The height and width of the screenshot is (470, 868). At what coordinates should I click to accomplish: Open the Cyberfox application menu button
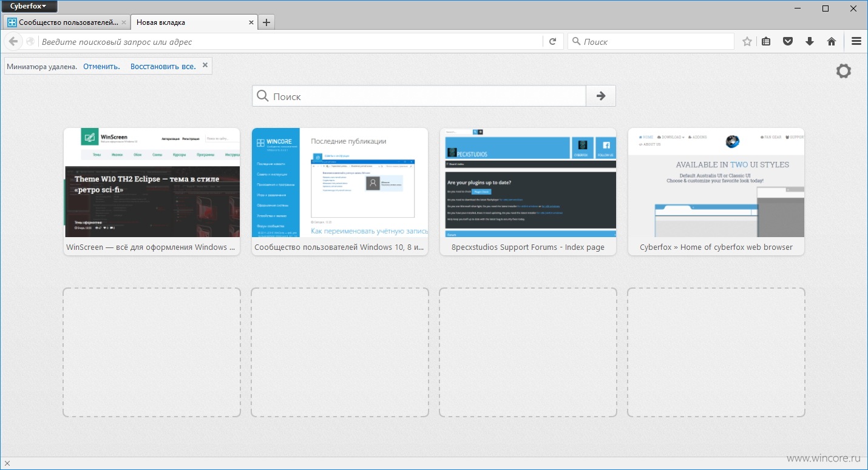[29, 6]
